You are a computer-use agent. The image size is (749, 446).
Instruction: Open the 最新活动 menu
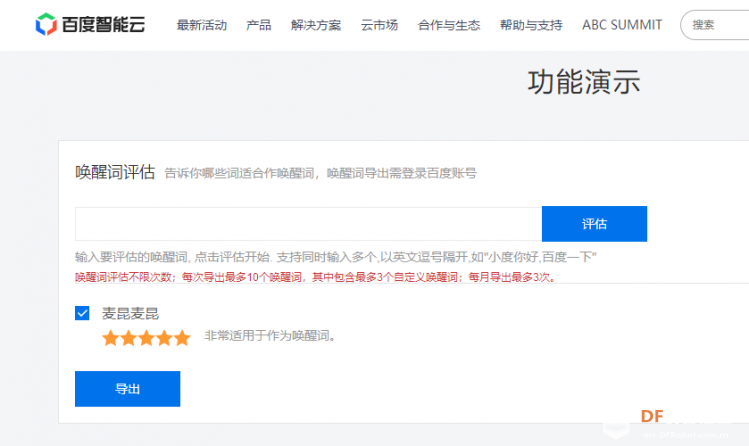[202, 25]
